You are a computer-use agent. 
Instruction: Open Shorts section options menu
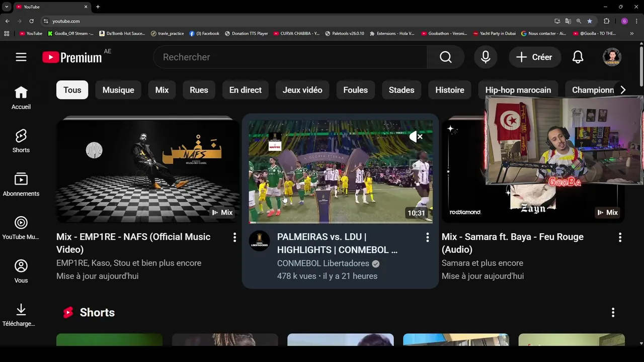[613, 313]
